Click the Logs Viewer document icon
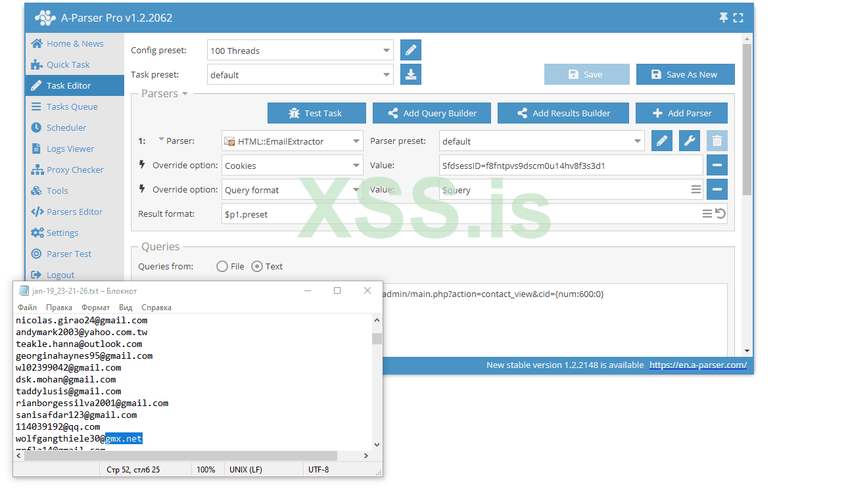 pos(36,149)
